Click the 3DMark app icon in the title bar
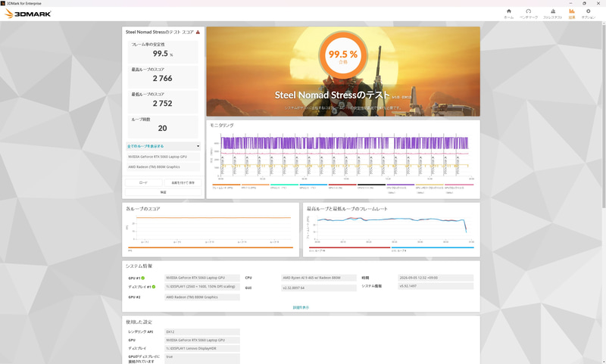 click(3, 3)
